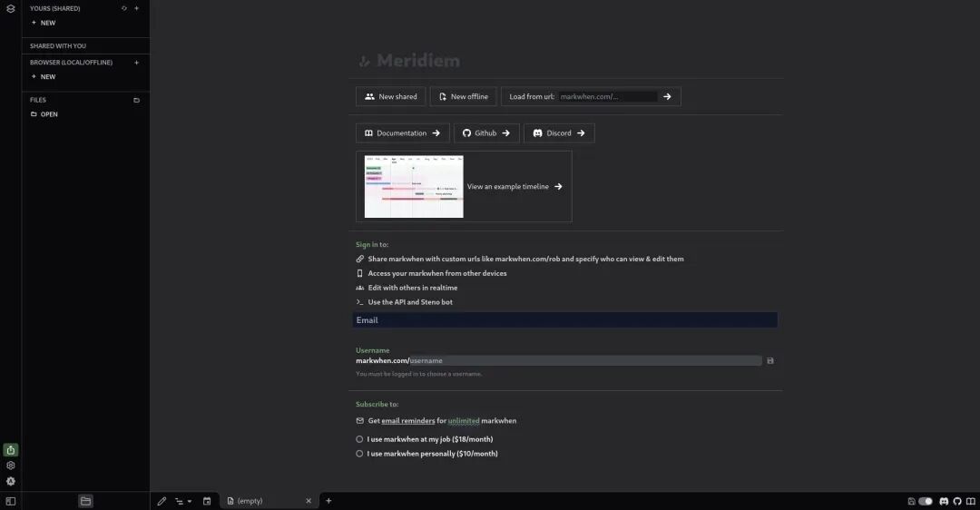Toggle the dark mode switch in the bottom-right
The width and height of the screenshot is (980, 510).
click(926, 501)
